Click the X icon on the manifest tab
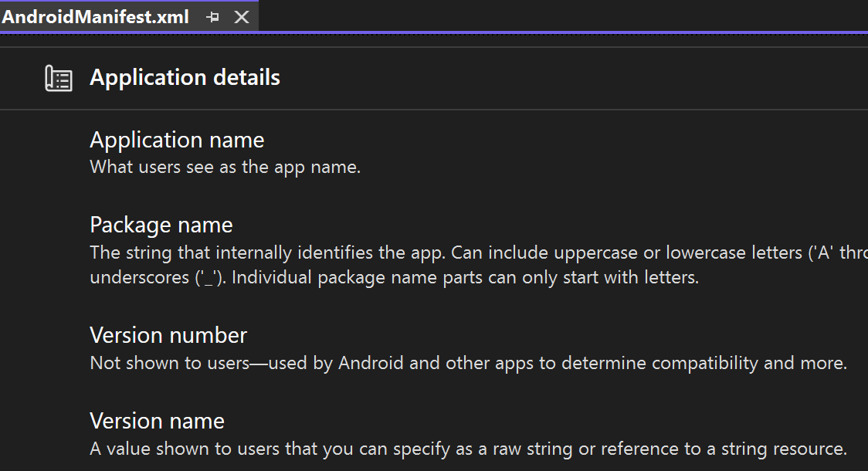This screenshot has height=471, width=868. point(242,15)
